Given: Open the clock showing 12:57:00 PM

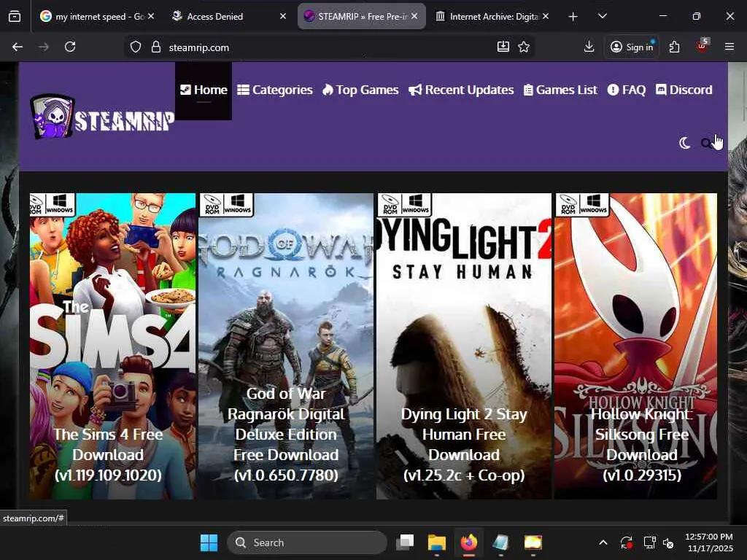Looking at the screenshot, I should pos(709,542).
